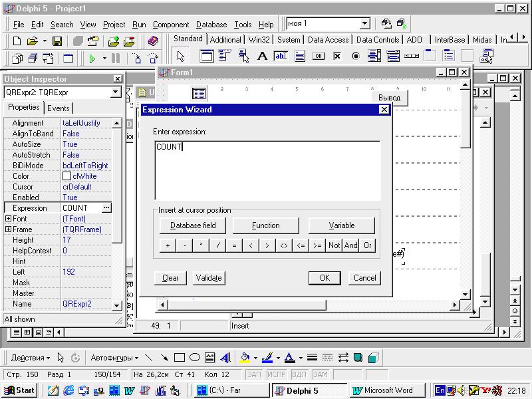The height and width of the screenshot is (399, 532).
Task: Click the Validate button
Action: coord(209,278)
